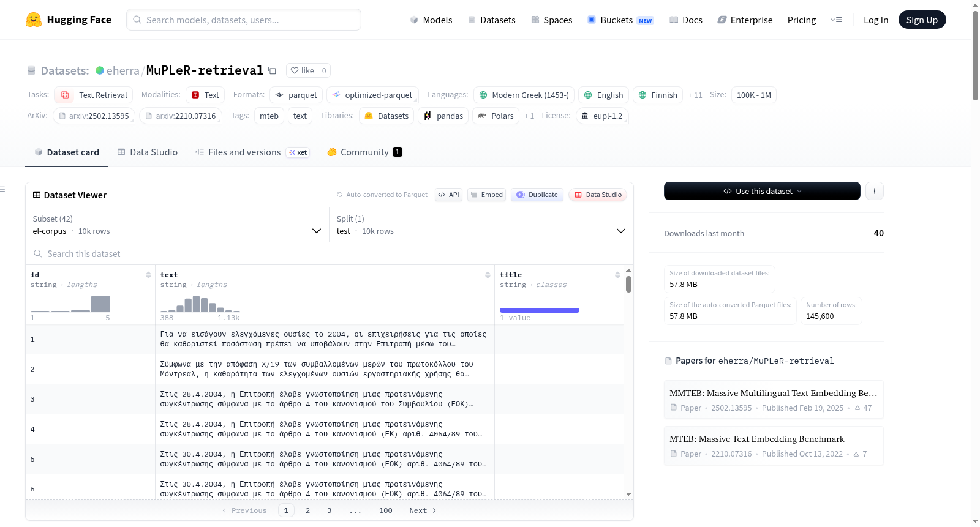980x527 pixels.
Task: Click the eherra user avatar
Action: [100, 70]
